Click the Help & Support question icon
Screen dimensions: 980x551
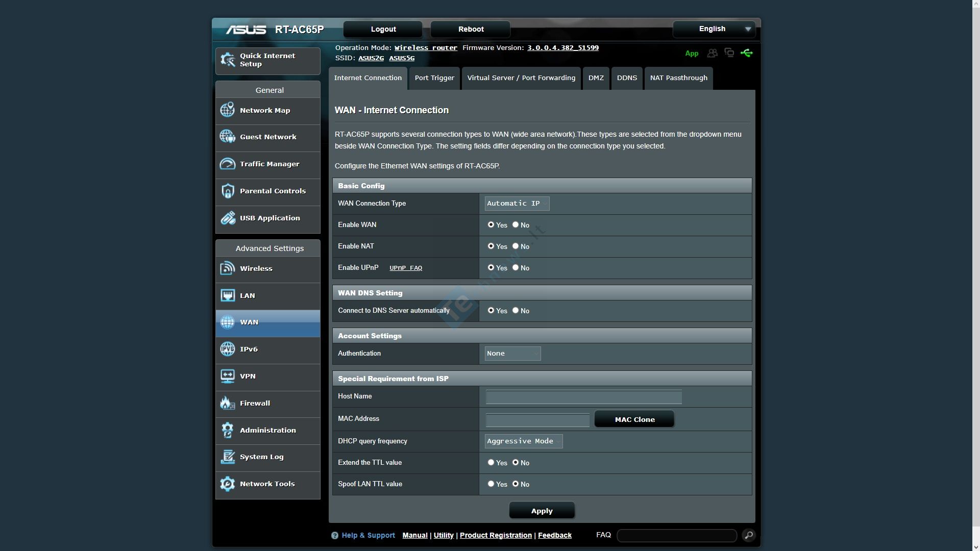335,536
